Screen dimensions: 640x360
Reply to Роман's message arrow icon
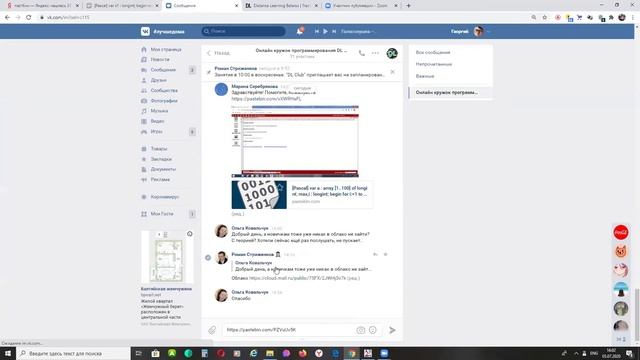[x=375, y=255]
